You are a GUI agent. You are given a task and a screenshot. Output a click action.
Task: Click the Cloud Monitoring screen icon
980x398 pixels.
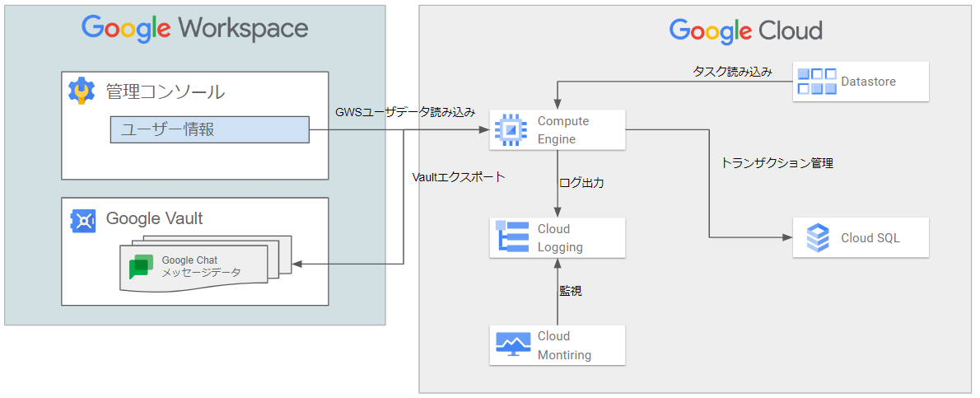[x=512, y=344]
